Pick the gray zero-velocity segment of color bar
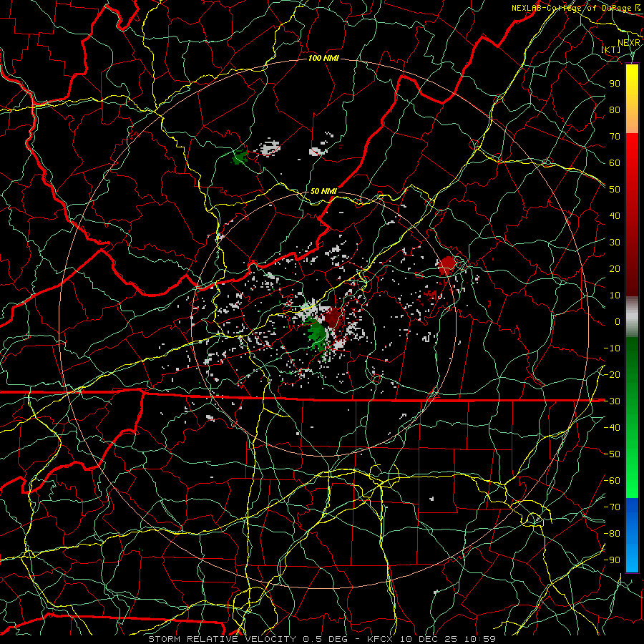This screenshot has height=644, width=644. 632,317
